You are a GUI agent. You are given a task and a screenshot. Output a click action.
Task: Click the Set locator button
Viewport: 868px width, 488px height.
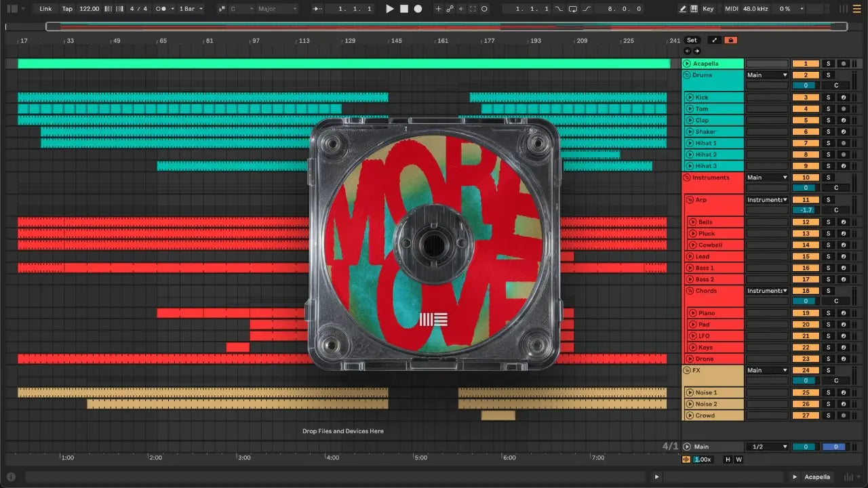click(x=692, y=40)
